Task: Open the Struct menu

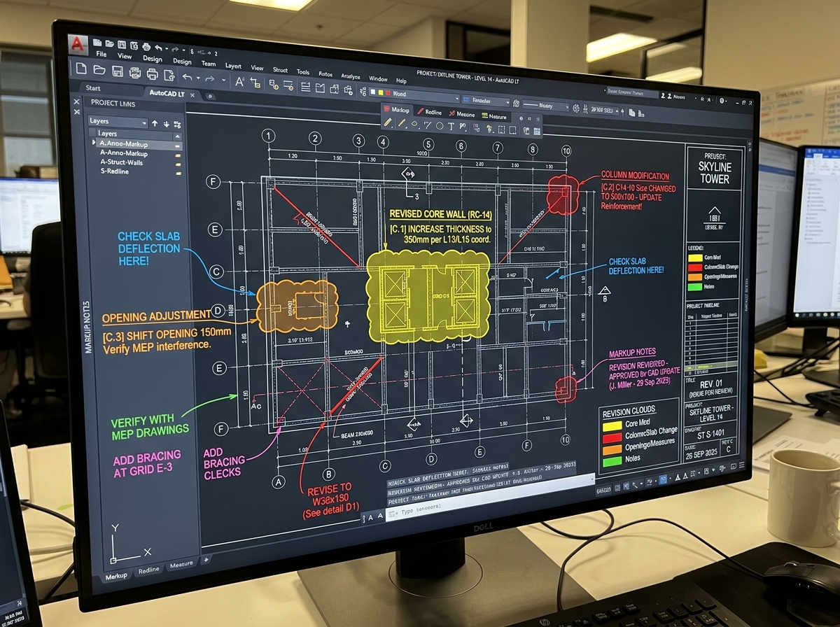Action: (x=280, y=70)
